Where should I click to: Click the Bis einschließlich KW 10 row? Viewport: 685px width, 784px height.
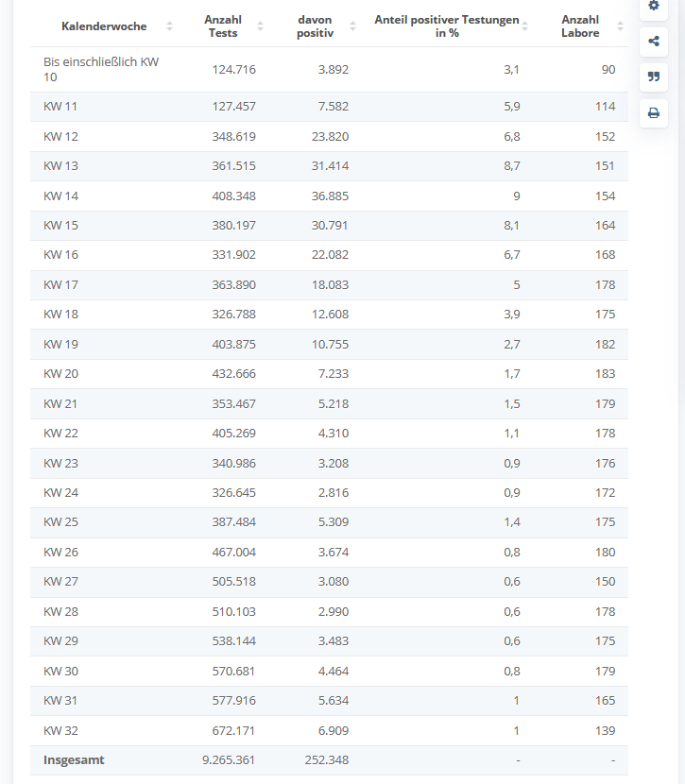[x=101, y=70]
